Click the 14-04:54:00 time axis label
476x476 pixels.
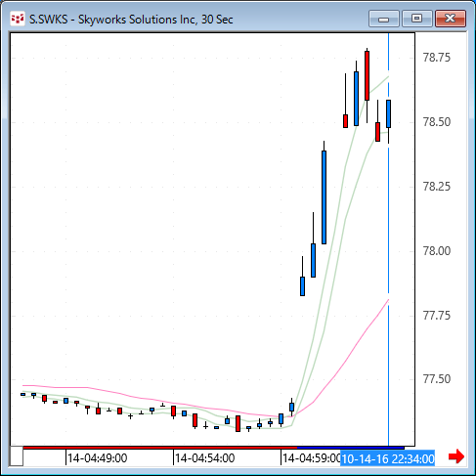click(x=204, y=458)
